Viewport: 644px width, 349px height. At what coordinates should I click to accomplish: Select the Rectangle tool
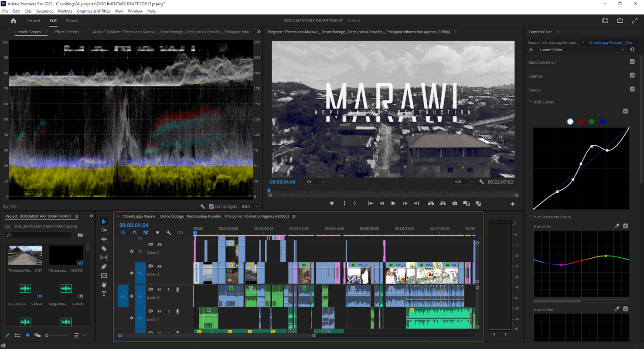[x=104, y=276]
